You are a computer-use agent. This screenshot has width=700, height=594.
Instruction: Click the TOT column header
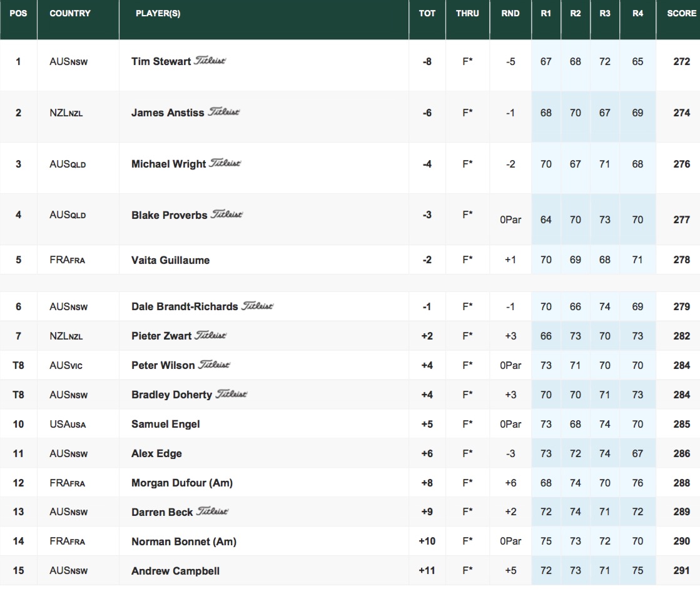pos(427,14)
